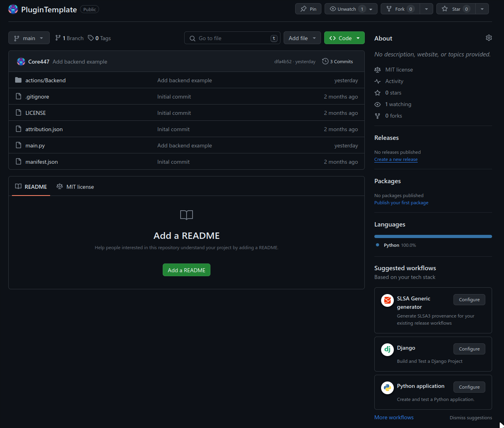Click the Django workflow logo
Image resolution: width=504 pixels, height=428 pixels.
point(387,350)
